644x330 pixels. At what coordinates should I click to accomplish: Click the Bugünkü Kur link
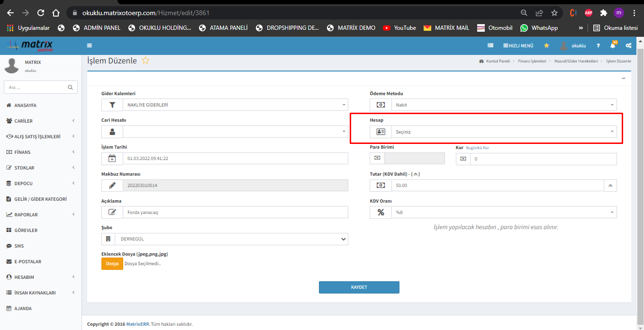click(477, 148)
